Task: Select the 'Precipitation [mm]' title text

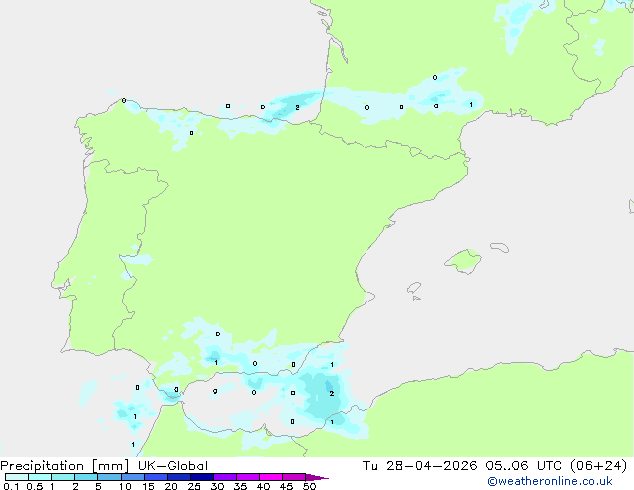Action: click(65, 466)
